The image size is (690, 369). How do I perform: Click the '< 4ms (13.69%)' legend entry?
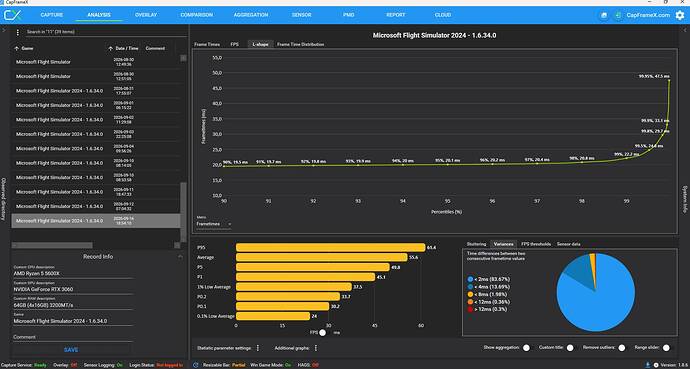tap(489, 287)
